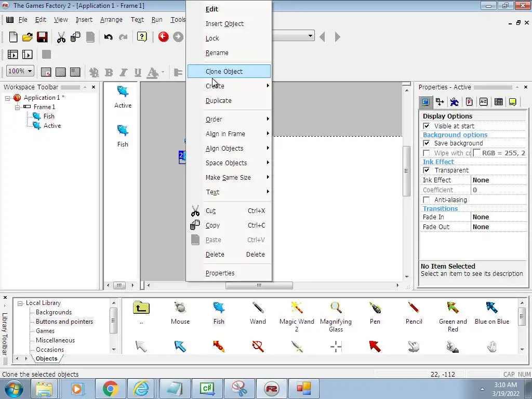The image size is (532, 399).
Task: Expand the Align in Frame submenu
Action: pos(229,134)
